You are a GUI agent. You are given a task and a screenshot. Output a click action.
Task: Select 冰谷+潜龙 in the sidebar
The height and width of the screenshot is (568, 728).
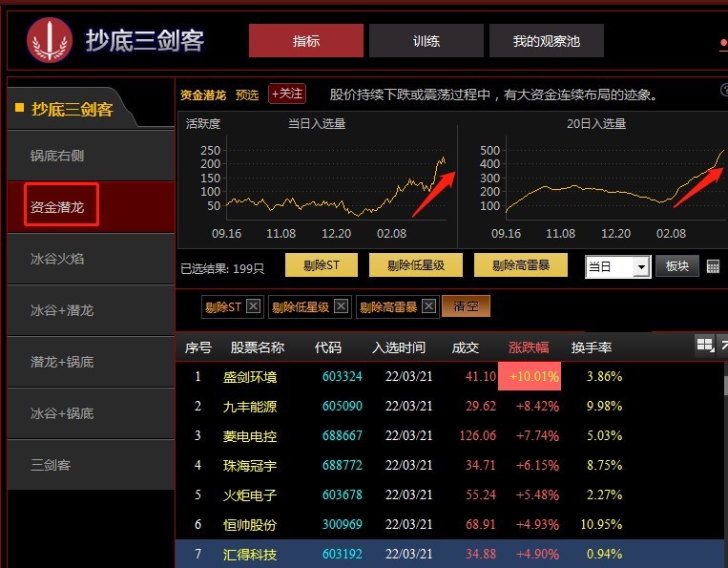(91, 310)
